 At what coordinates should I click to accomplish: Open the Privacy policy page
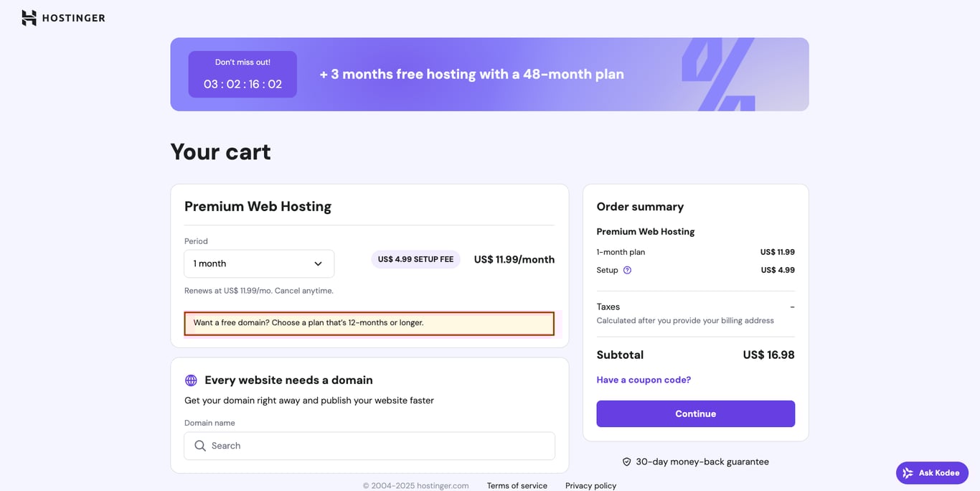tap(590, 485)
